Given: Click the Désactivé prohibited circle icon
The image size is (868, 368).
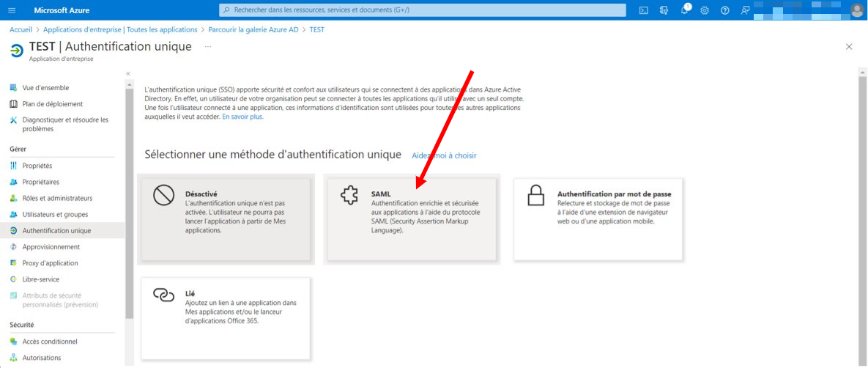Looking at the screenshot, I should 163,195.
